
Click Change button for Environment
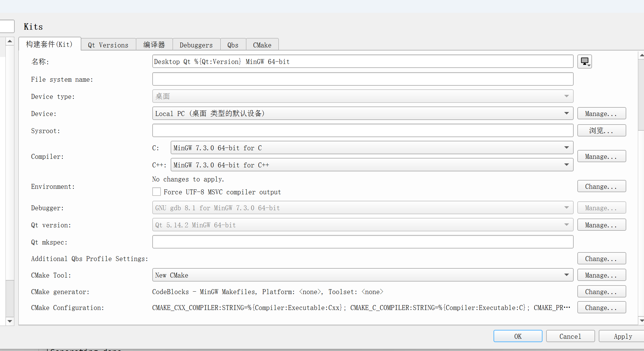point(601,186)
